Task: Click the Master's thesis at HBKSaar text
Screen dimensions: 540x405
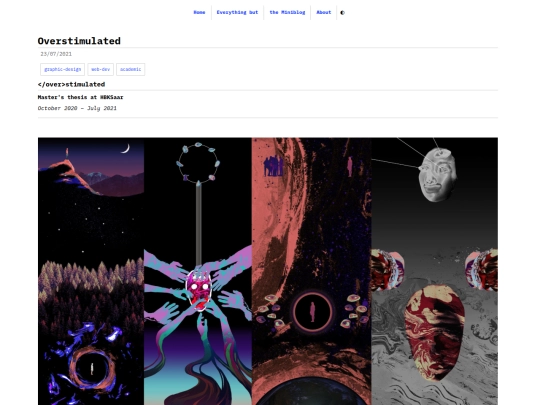Action: [80, 97]
